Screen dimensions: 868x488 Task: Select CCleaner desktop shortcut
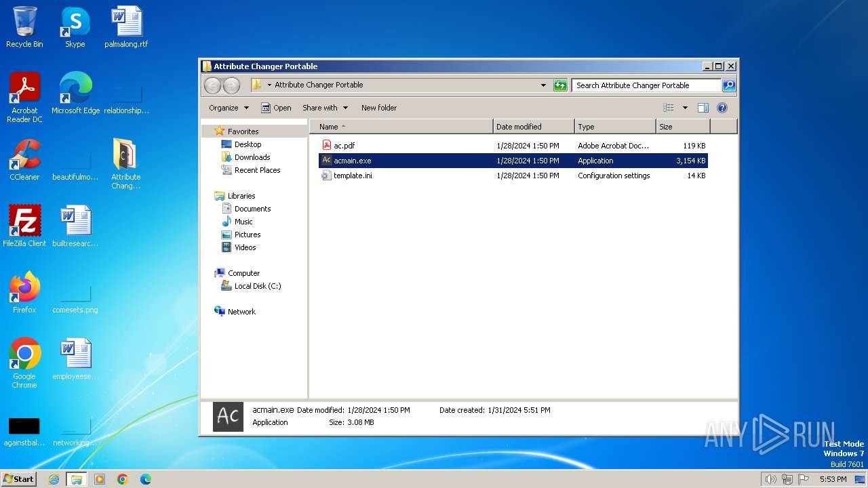24,160
